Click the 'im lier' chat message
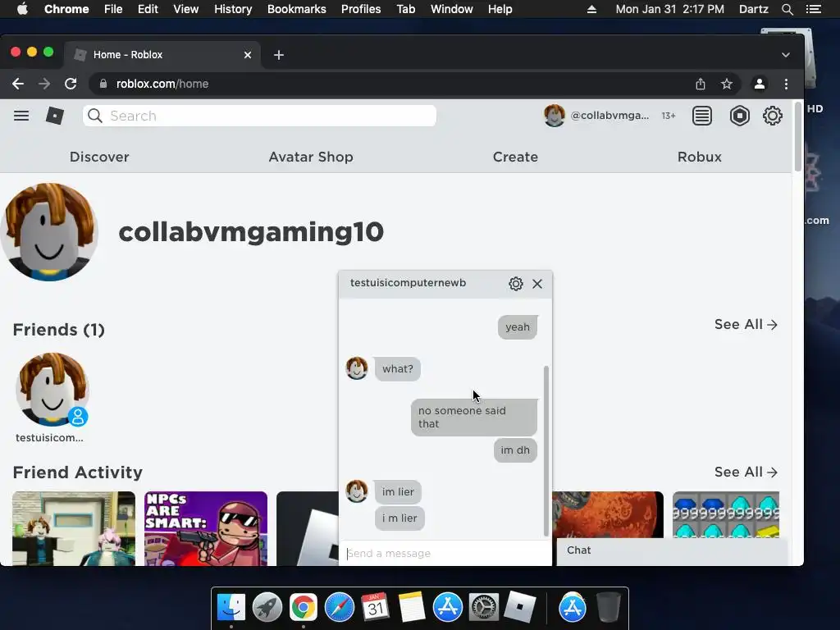 pos(398,492)
